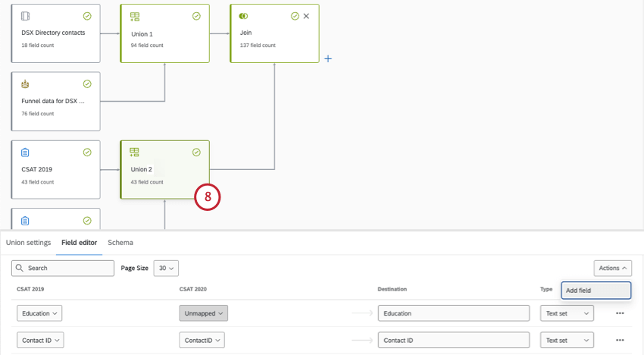This screenshot has height=355, width=644.
Task: Close the Join node with X
Action: (x=306, y=16)
